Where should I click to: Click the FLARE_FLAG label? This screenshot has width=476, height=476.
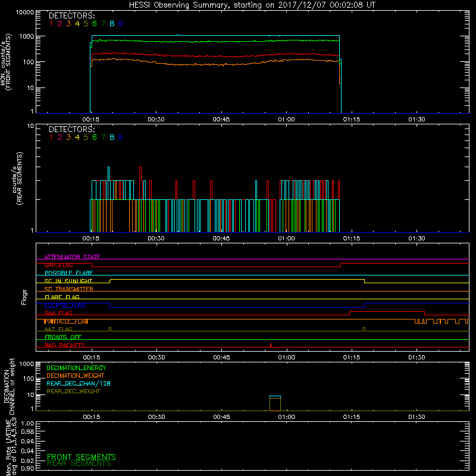(62, 297)
